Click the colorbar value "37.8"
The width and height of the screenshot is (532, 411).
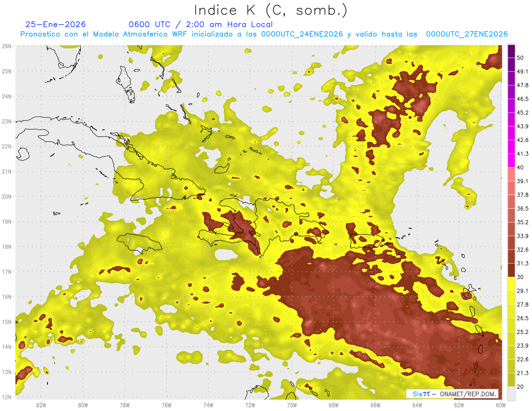pos(523,195)
